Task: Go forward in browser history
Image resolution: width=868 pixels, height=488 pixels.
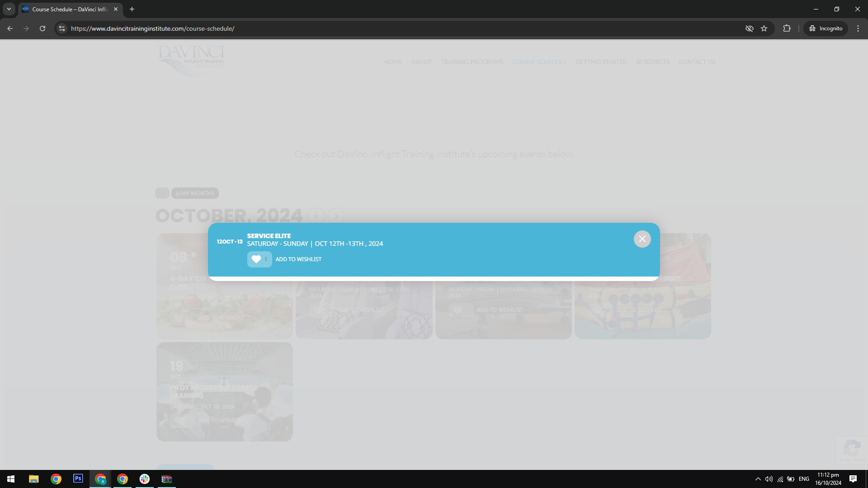Action: 26,28
